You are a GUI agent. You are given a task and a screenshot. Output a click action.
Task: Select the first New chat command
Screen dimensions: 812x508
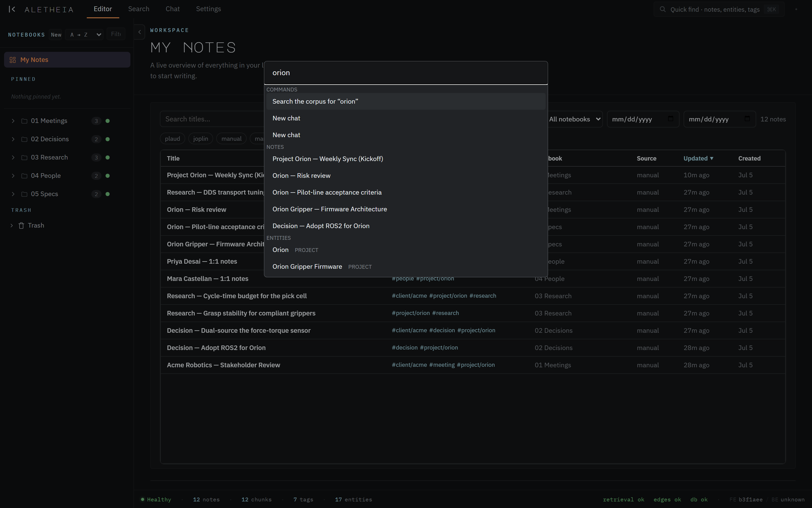coord(406,118)
